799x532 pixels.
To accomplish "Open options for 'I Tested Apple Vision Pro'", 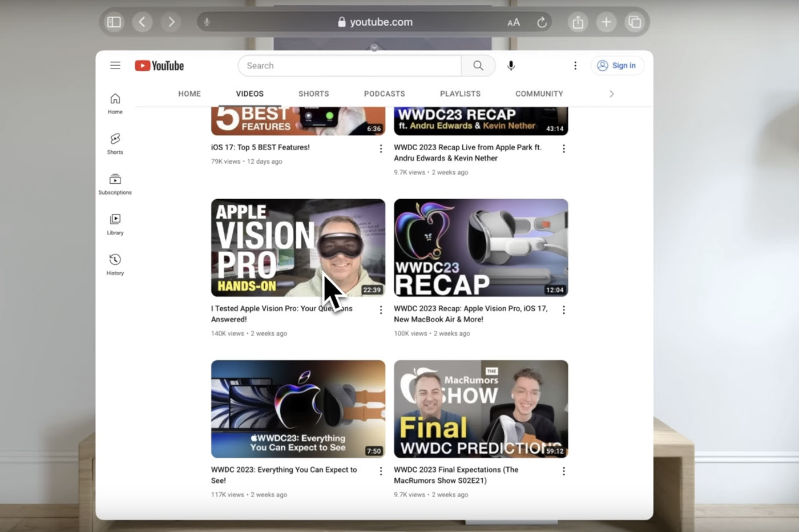I will point(381,310).
